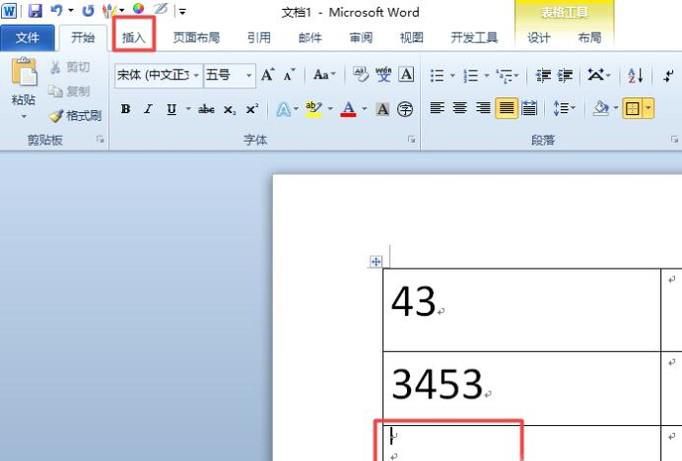Toggle Italic formatting
682x461 pixels.
point(148,109)
